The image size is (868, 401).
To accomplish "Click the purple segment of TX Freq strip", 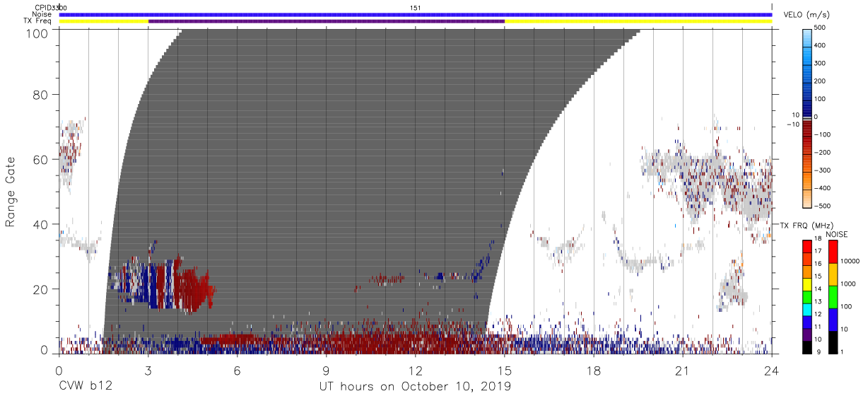I will [327, 21].
